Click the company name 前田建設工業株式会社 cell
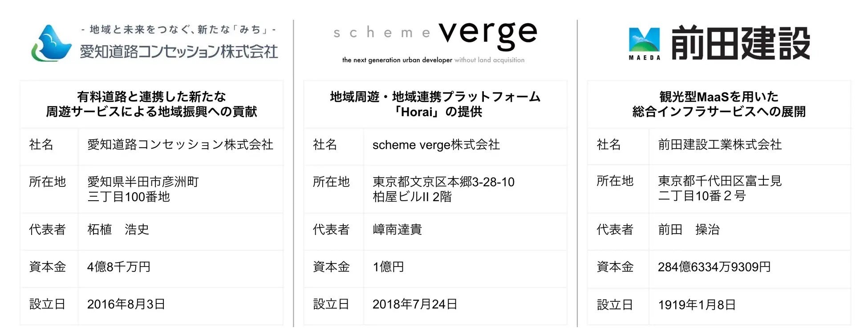Image resolution: width=868 pixels, height=332 pixels. 719,145
